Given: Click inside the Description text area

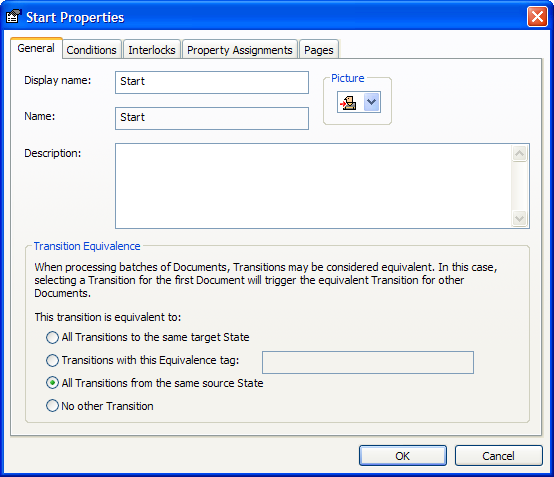Looking at the screenshot, I should (313, 186).
